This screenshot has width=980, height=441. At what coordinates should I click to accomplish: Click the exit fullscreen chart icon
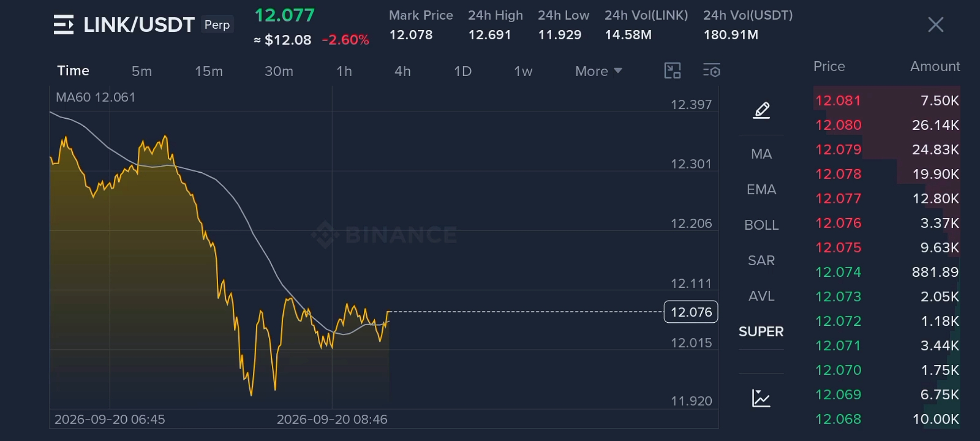coord(672,71)
